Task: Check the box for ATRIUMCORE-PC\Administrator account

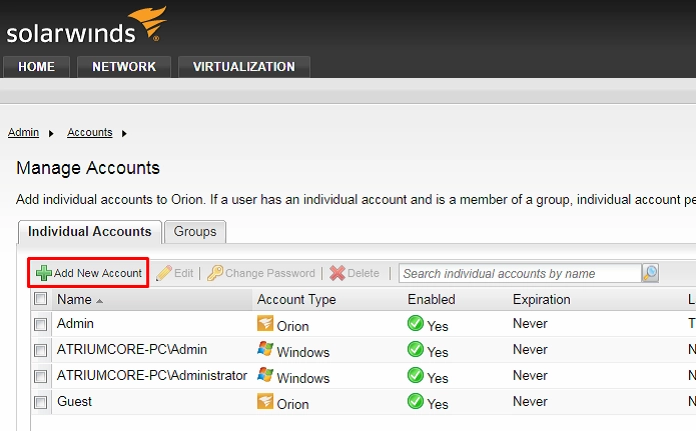Action: tap(40, 377)
